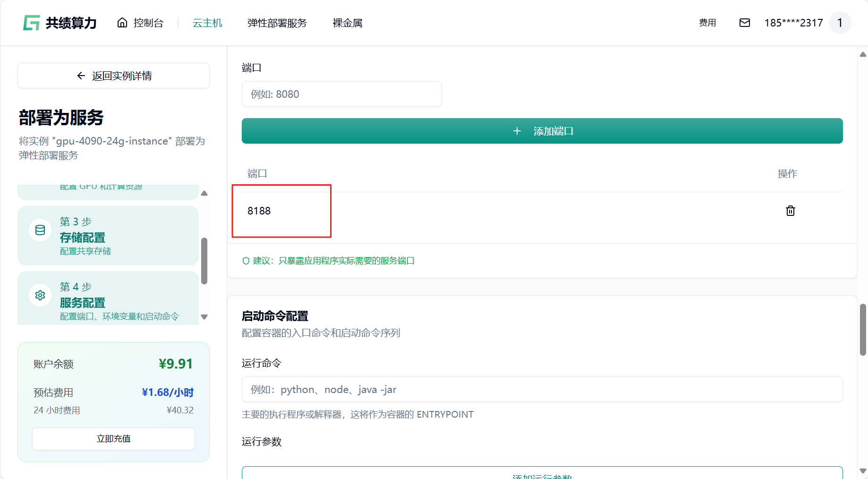Focus the 端口 input field

tap(341, 94)
